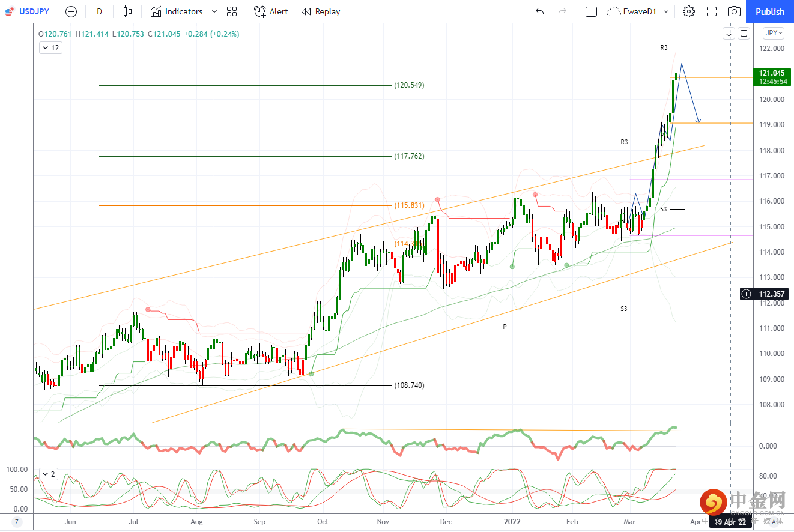The image size is (794, 532).
Task: Open chart settings gear
Action: click(689, 11)
